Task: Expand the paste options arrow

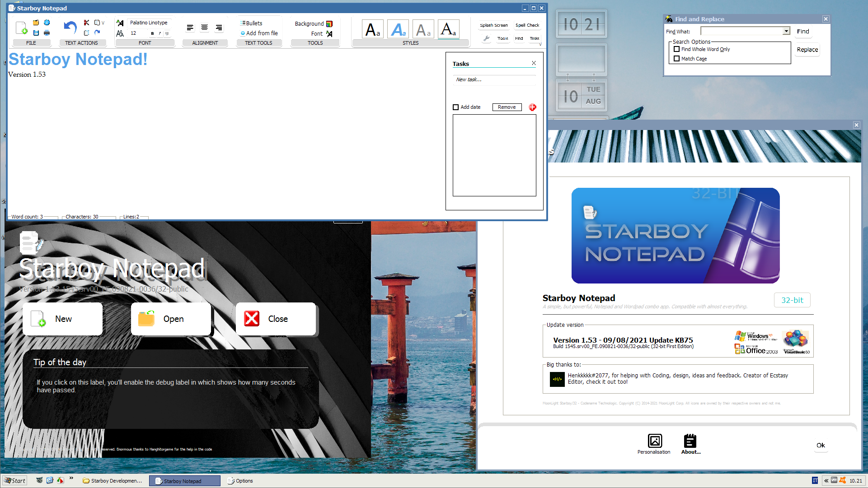Action: pyautogui.click(x=103, y=22)
